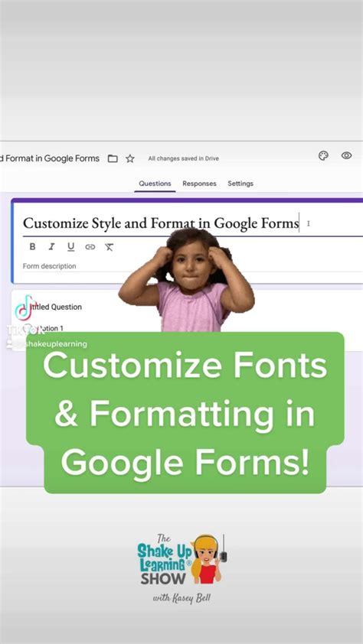Image resolution: width=363 pixels, height=644 pixels.
Task: Star the form with the star icon
Action: pos(130,158)
